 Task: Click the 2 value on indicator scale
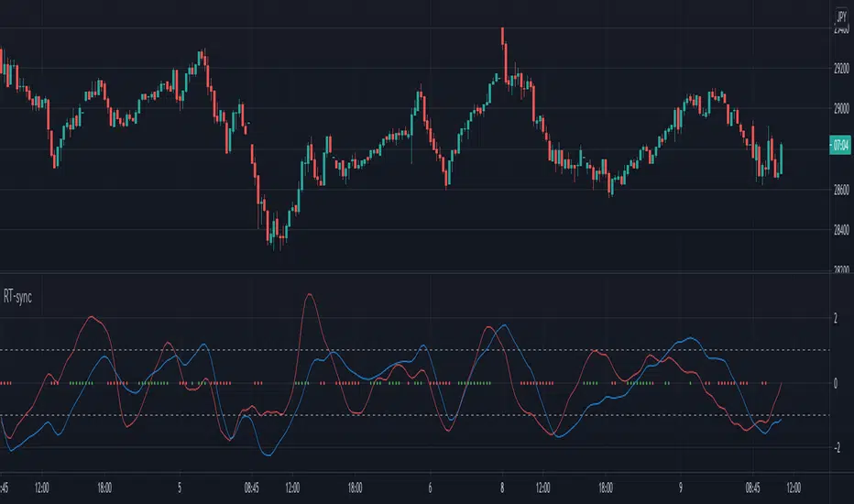[x=836, y=318]
